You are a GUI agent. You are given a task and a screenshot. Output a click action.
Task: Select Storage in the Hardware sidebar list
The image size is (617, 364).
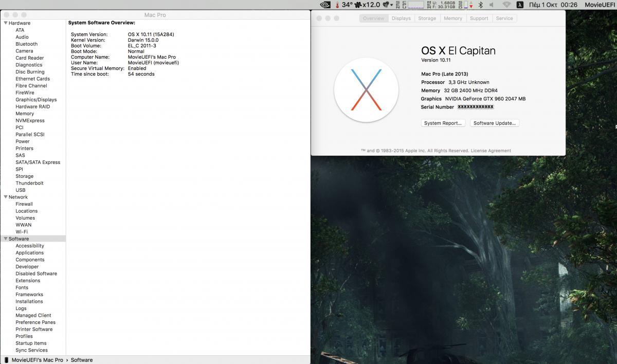point(24,176)
